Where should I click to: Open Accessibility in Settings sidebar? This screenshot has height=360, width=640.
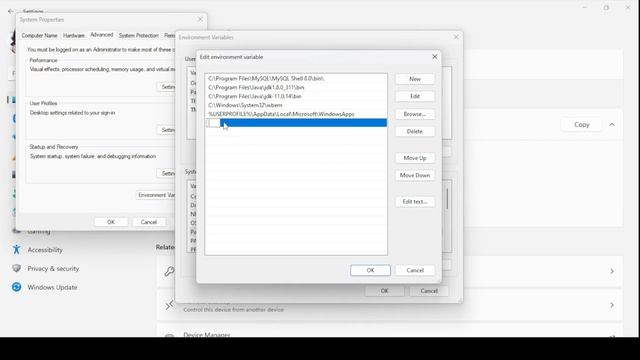point(45,250)
